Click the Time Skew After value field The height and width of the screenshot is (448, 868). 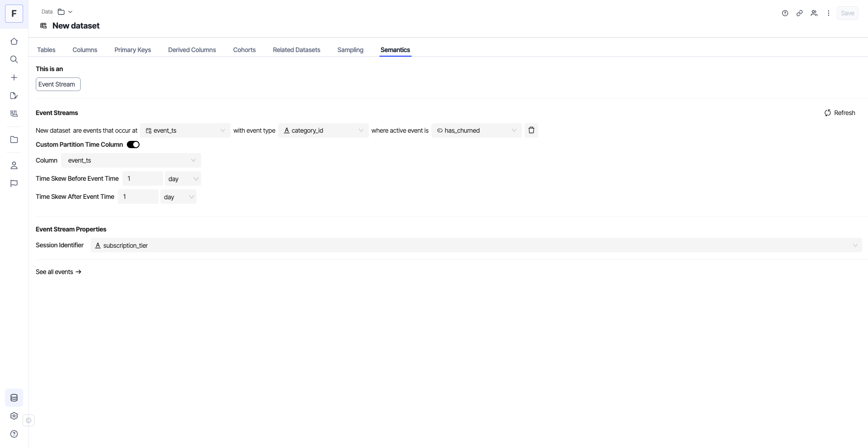click(x=138, y=197)
